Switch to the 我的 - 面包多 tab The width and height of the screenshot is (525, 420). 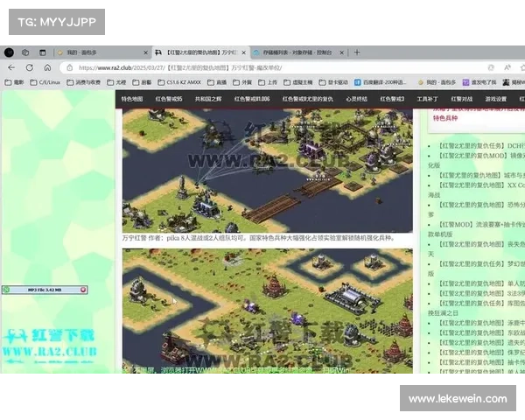coord(101,52)
